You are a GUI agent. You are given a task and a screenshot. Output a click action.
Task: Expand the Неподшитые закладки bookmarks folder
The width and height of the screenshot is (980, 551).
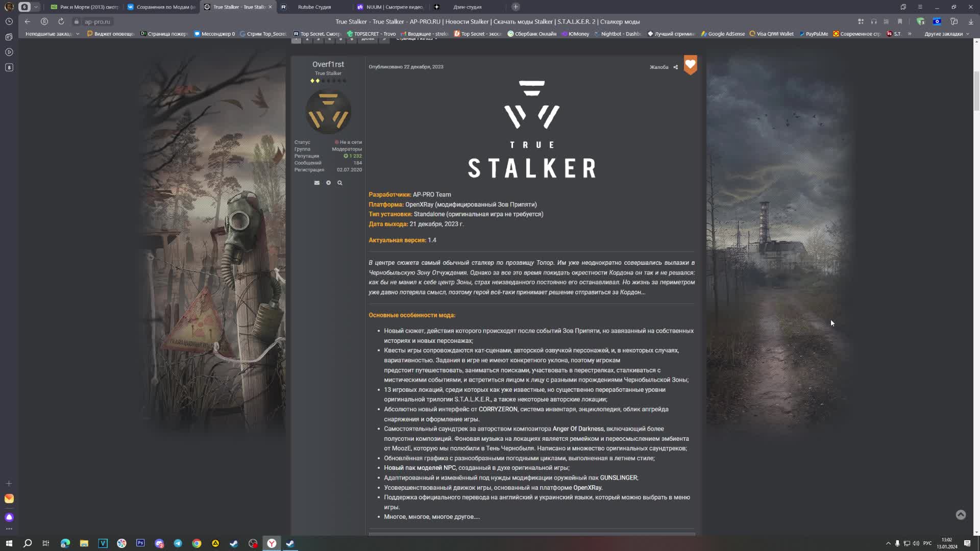pos(52,34)
